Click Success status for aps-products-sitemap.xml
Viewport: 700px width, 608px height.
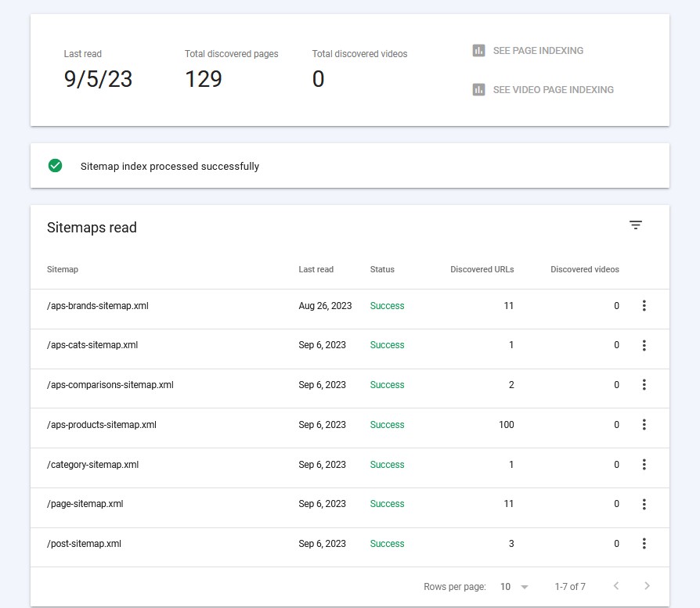[x=387, y=425]
